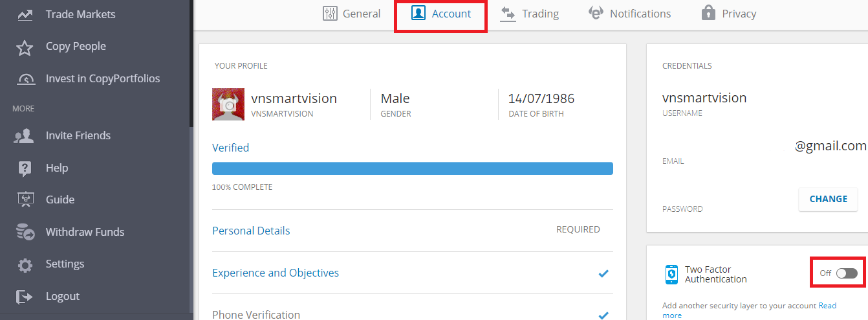Open the Privacy tab
This screenshot has height=320, width=868.
point(728,14)
